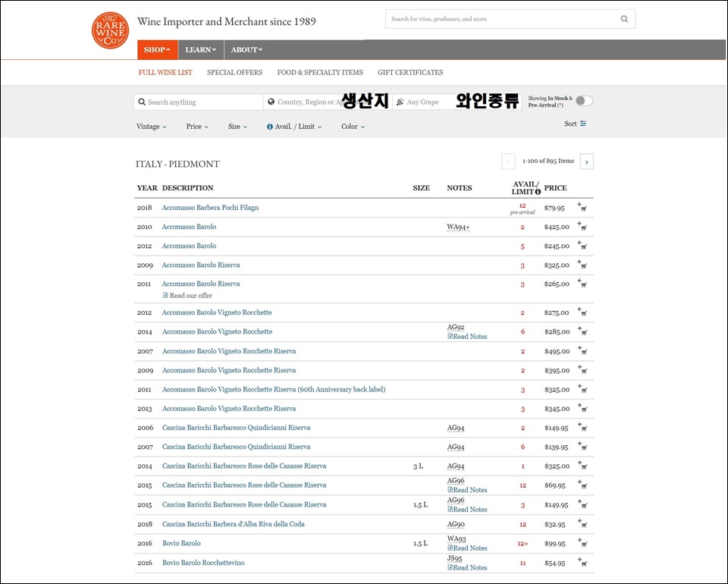Add 60th Anniversary back label wine to cart
This screenshot has height=584, width=728.
pyautogui.click(x=582, y=388)
